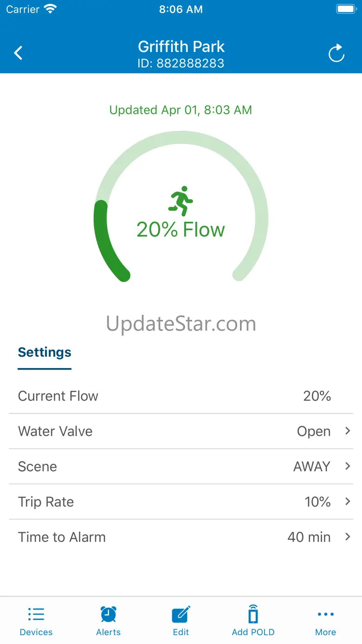This screenshot has width=362, height=644.
Task: Expand the Trip Rate chevron
Action: pos(348,501)
